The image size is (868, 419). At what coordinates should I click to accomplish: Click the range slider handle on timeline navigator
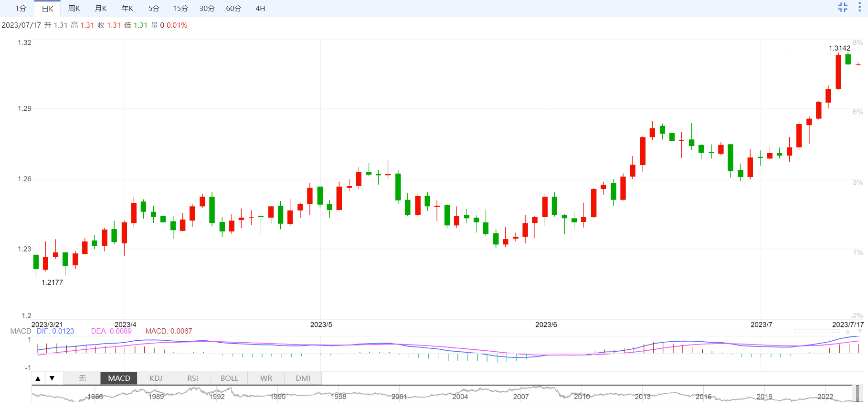click(857, 394)
